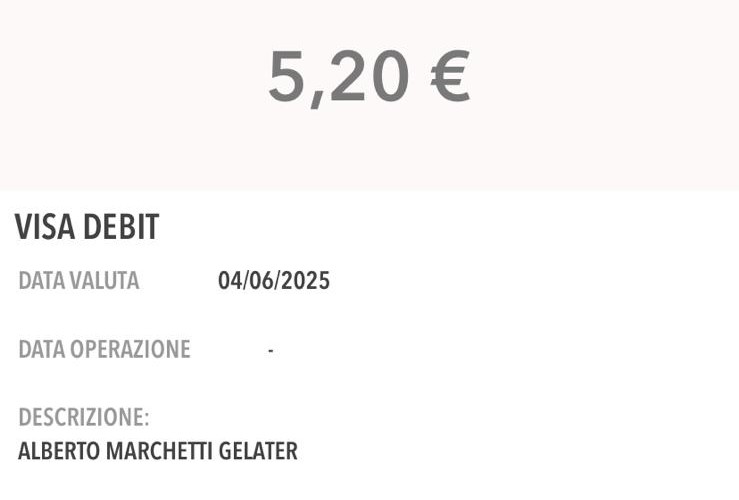Click the leading digit 5 of the amount

tap(287, 78)
